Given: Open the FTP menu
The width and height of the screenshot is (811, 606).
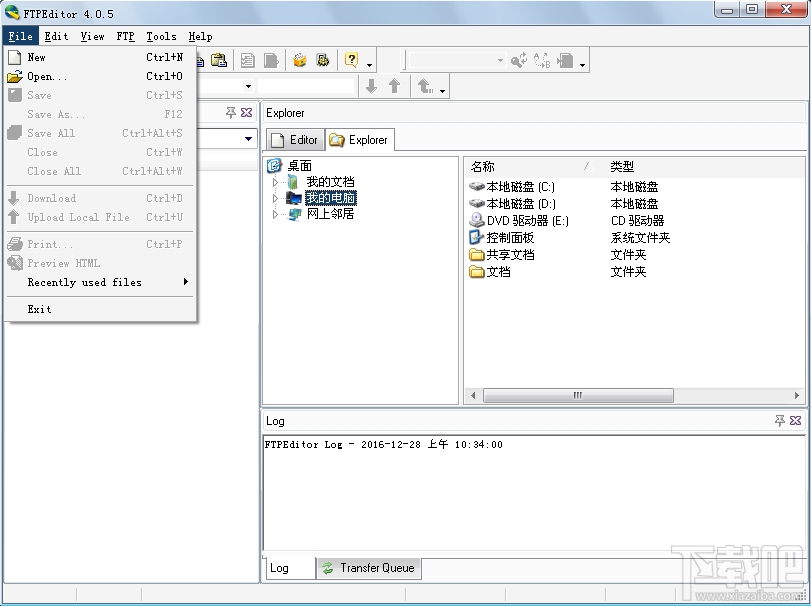Looking at the screenshot, I should [x=126, y=36].
